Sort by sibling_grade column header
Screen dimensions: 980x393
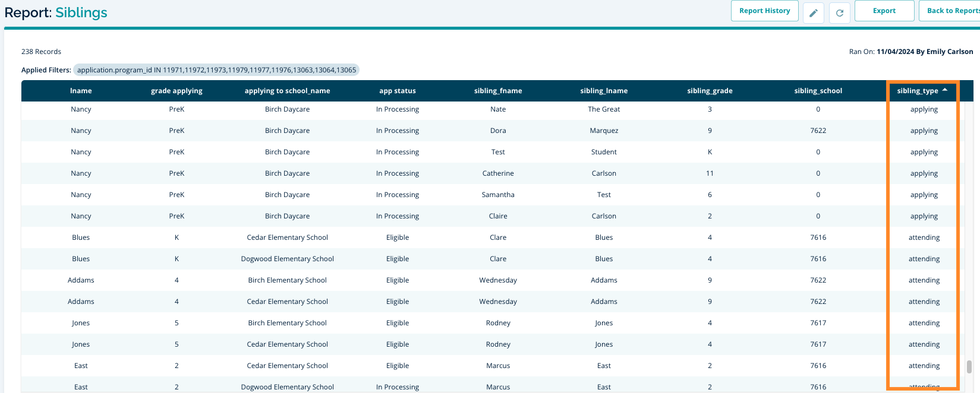(x=710, y=91)
